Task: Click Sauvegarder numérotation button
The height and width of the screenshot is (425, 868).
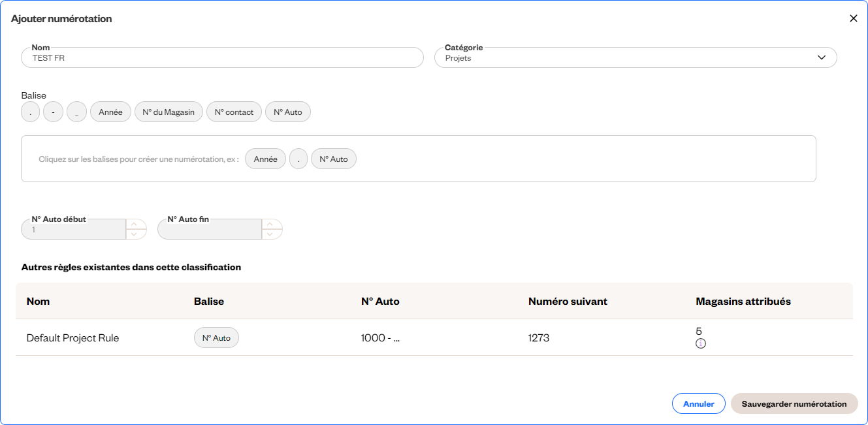Action: tap(794, 404)
